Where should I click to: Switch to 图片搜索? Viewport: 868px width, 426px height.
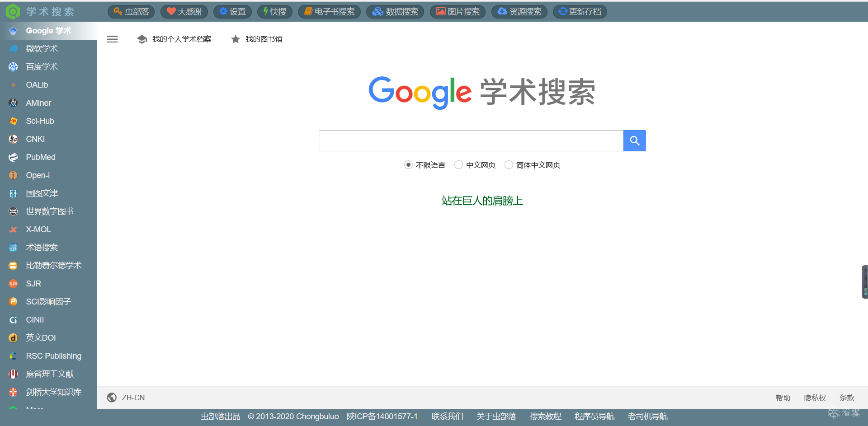[458, 12]
